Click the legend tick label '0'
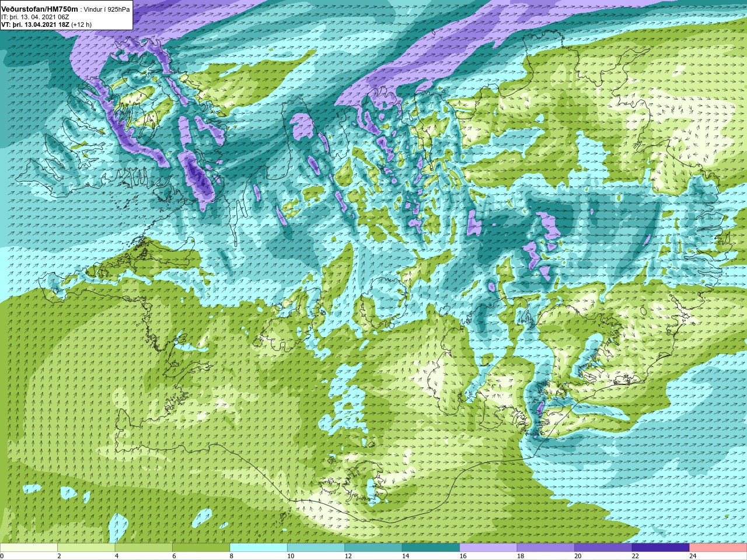 tap(2, 556)
